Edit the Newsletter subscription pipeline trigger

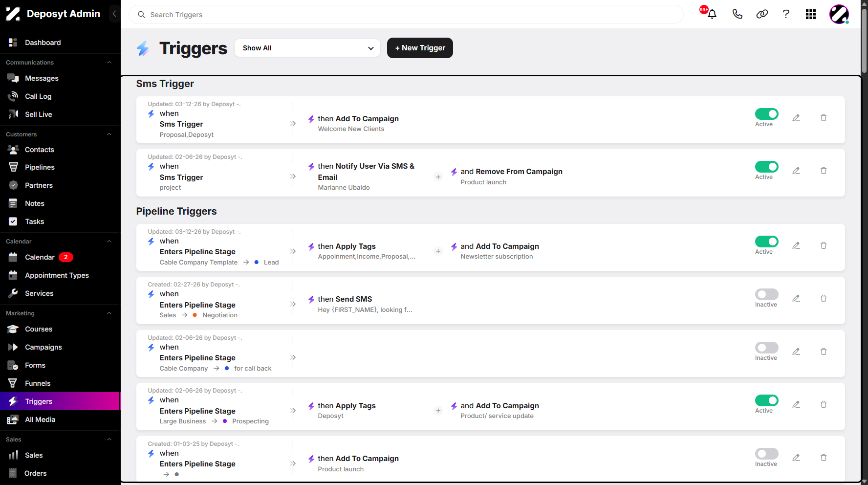pyautogui.click(x=796, y=245)
